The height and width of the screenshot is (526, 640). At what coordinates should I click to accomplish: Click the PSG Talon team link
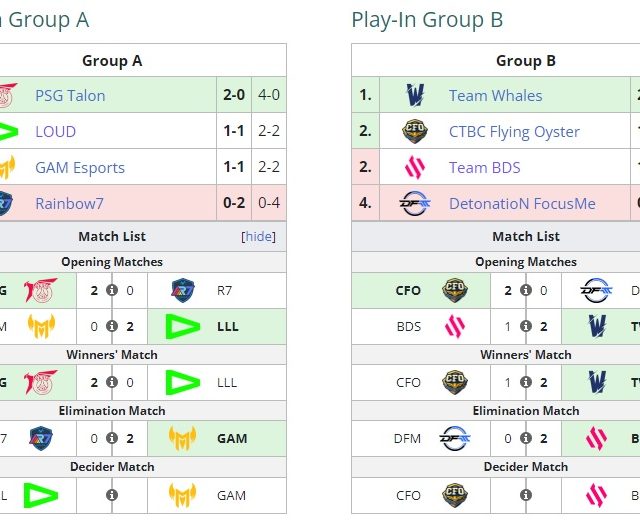pyautogui.click(x=70, y=96)
